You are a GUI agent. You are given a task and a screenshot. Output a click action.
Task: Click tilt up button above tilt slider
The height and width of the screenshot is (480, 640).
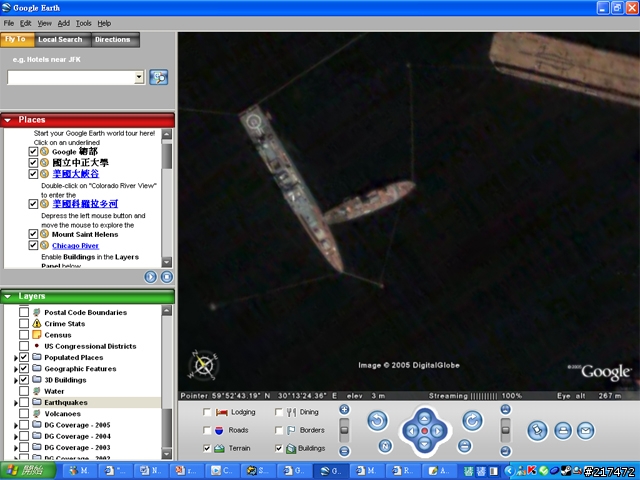pyautogui.click(x=505, y=409)
